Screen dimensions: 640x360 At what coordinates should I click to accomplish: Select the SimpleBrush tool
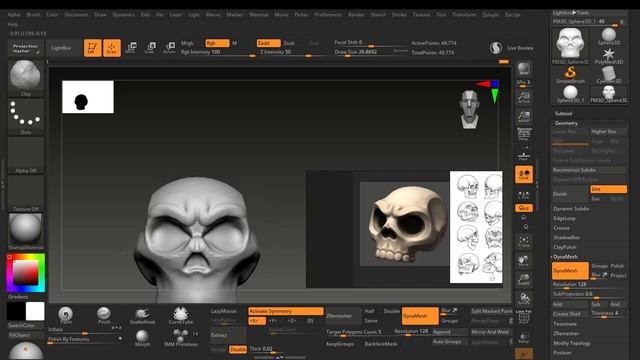tap(570, 75)
